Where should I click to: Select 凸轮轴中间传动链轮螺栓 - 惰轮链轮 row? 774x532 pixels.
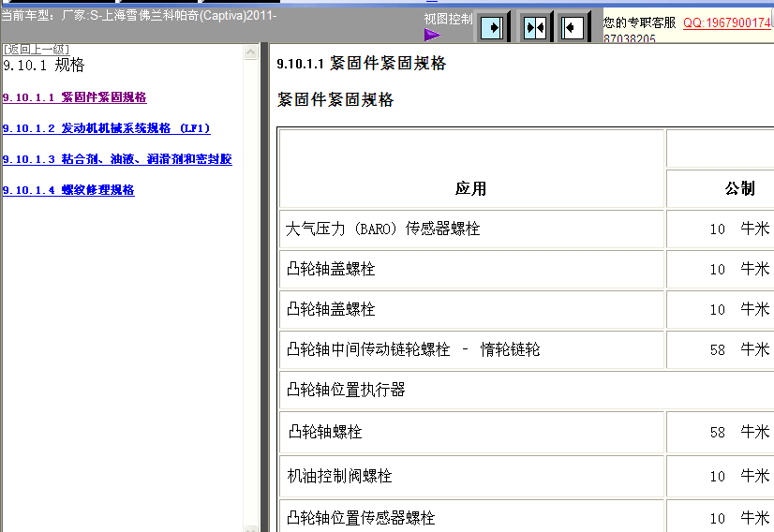pyautogui.click(x=472, y=349)
